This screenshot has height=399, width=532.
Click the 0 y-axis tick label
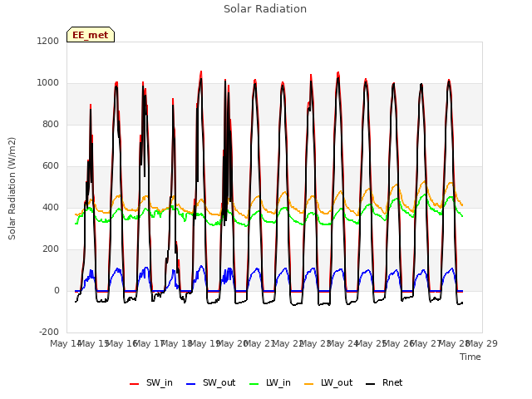click(57, 291)
